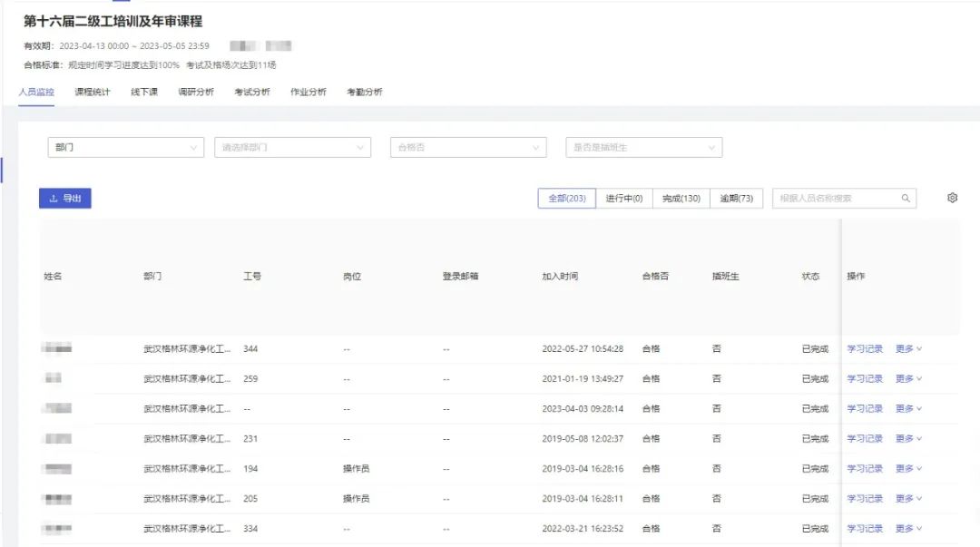Open 学习记录 for employee 205

pyautogui.click(x=865, y=499)
